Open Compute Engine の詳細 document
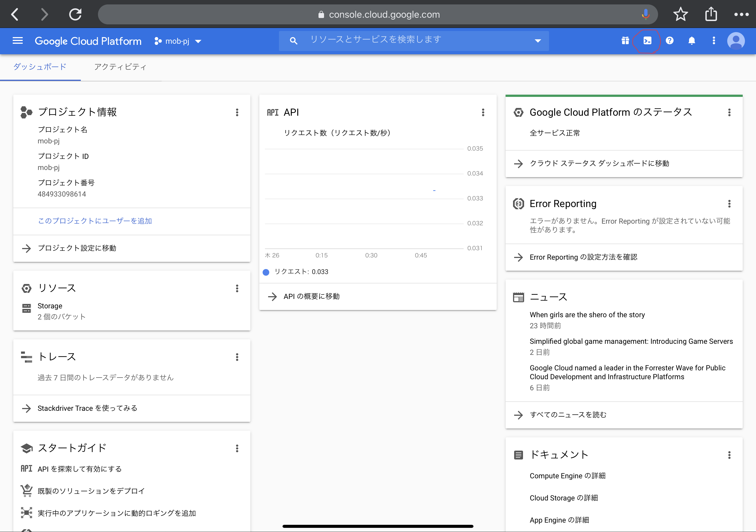Viewport: 756px width, 532px height. 567,476
